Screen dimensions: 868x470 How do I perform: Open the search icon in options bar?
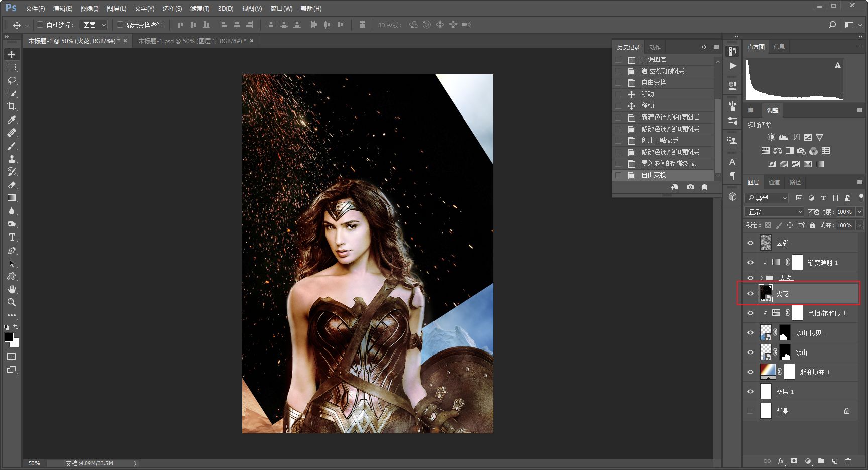pyautogui.click(x=832, y=25)
